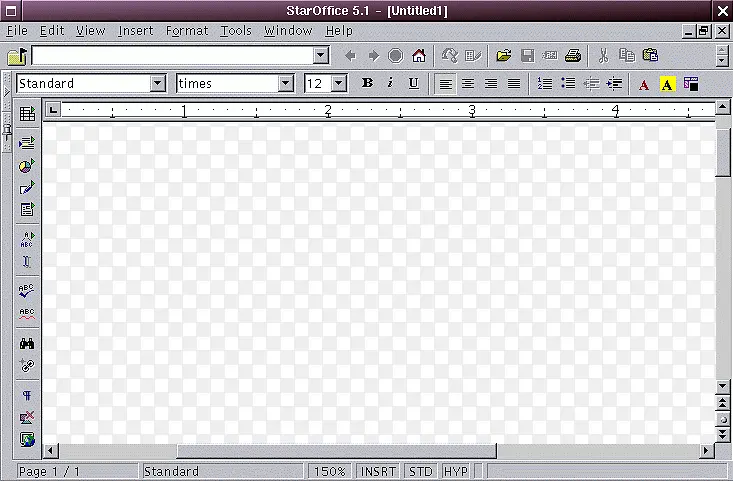Jump to the Next Page double arrow
This screenshot has width=733, height=481.
coord(723,435)
